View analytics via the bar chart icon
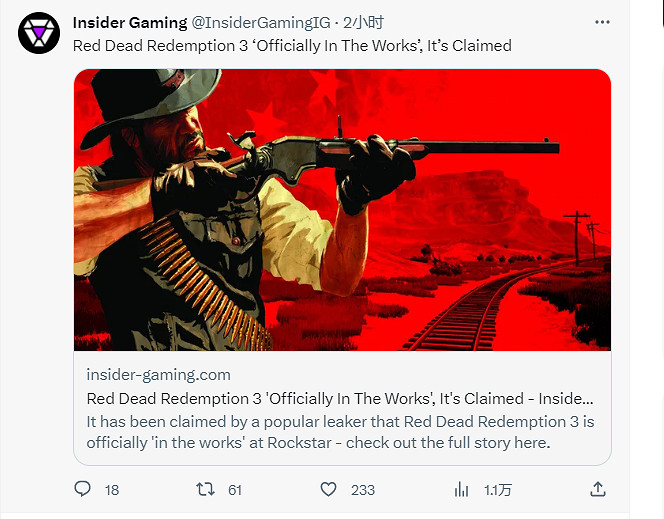 [462, 489]
